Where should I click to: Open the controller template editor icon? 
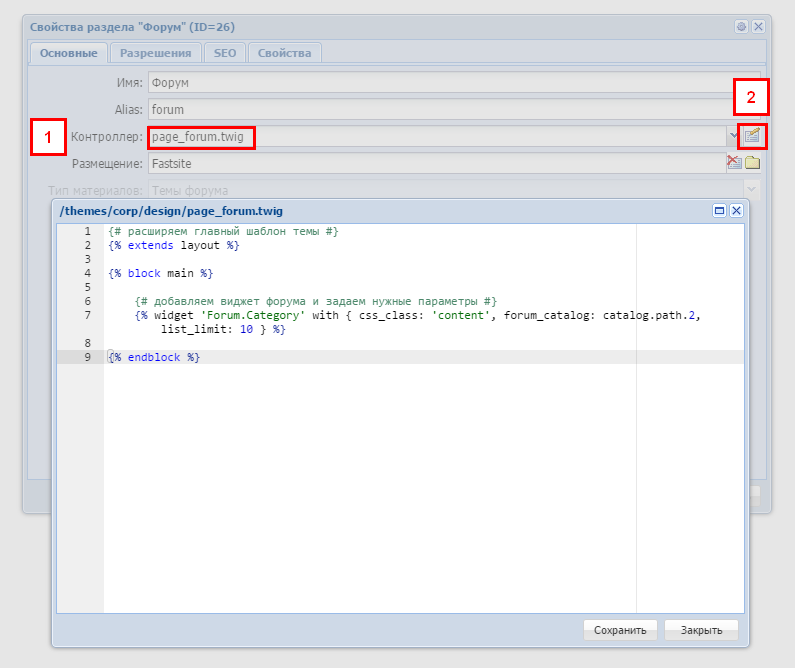[752, 136]
